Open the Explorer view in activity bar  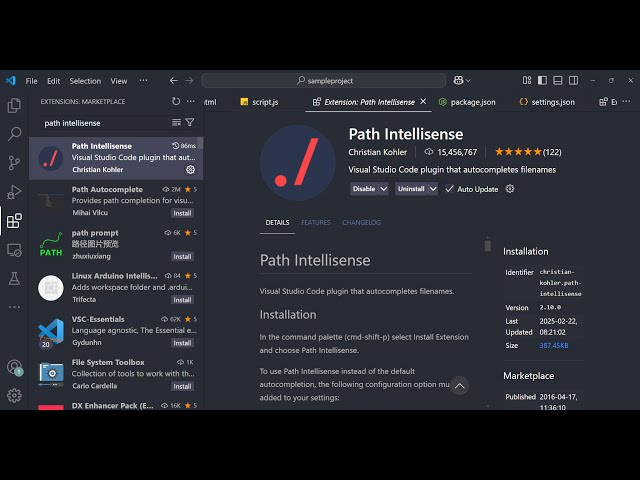tap(14, 105)
